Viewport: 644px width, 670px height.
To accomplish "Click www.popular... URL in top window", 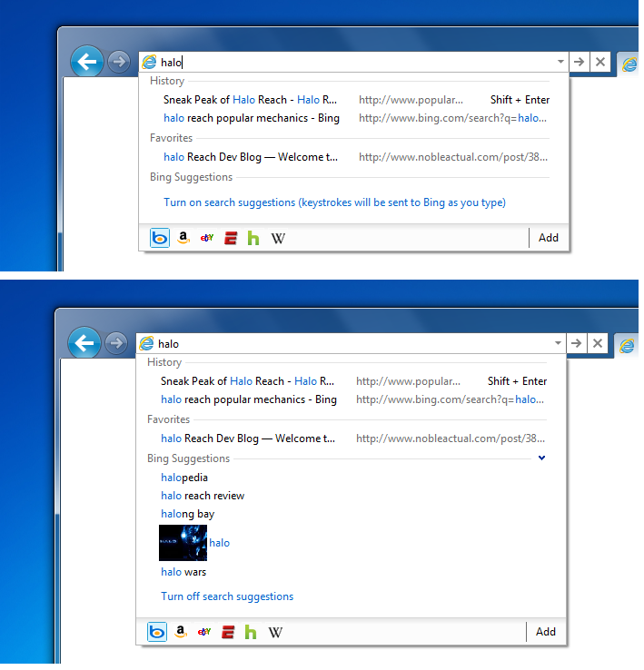I will click(411, 100).
